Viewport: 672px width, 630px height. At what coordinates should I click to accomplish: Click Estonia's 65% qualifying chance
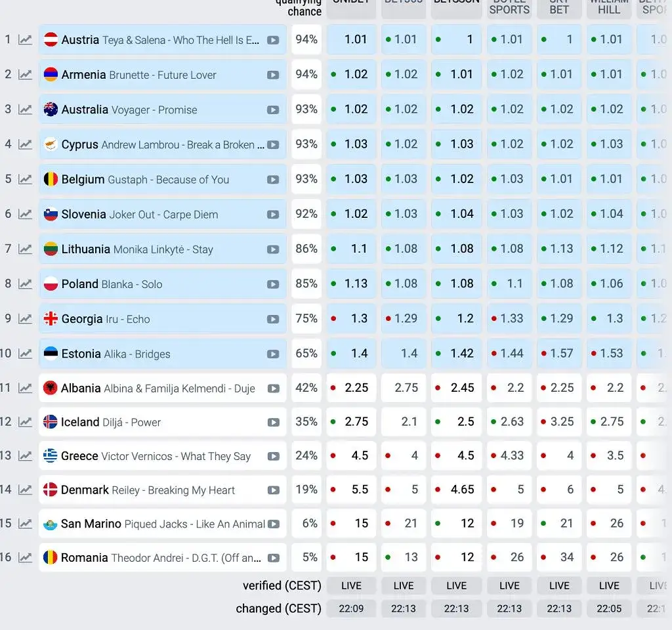[x=306, y=354]
